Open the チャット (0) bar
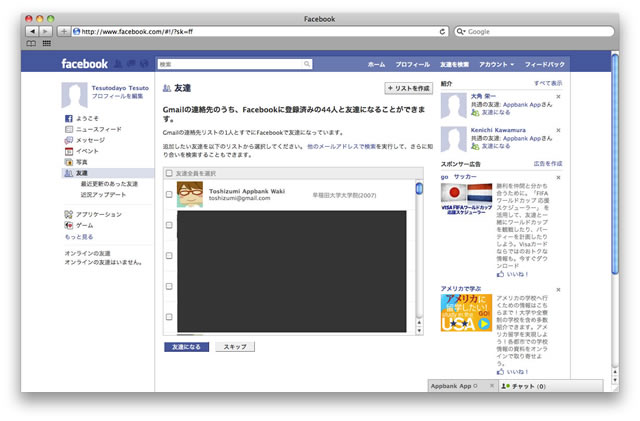This screenshot has height=421, width=640. click(x=550, y=386)
